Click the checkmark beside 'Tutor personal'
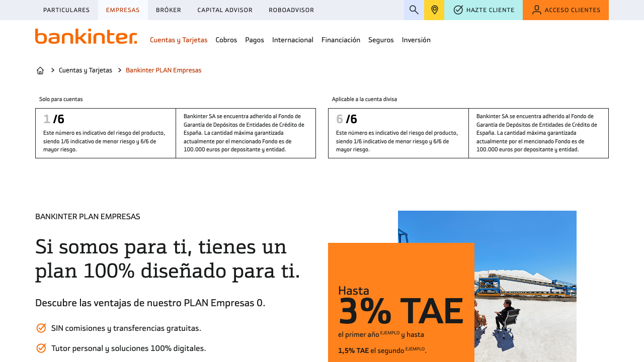 coord(41,348)
